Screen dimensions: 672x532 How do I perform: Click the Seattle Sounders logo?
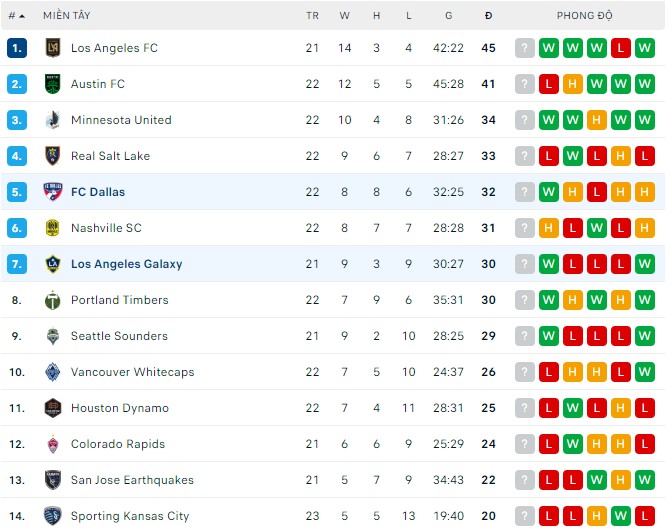(x=53, y=336)
